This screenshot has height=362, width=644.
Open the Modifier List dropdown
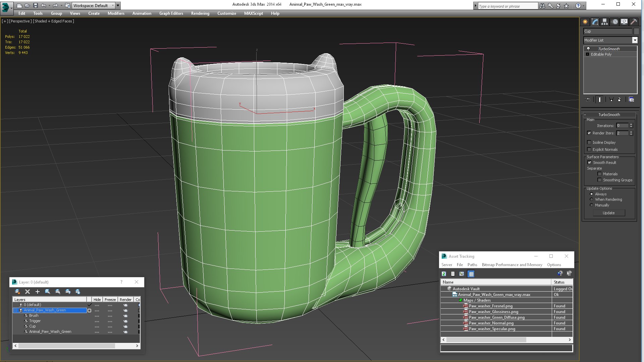point(635,40)
